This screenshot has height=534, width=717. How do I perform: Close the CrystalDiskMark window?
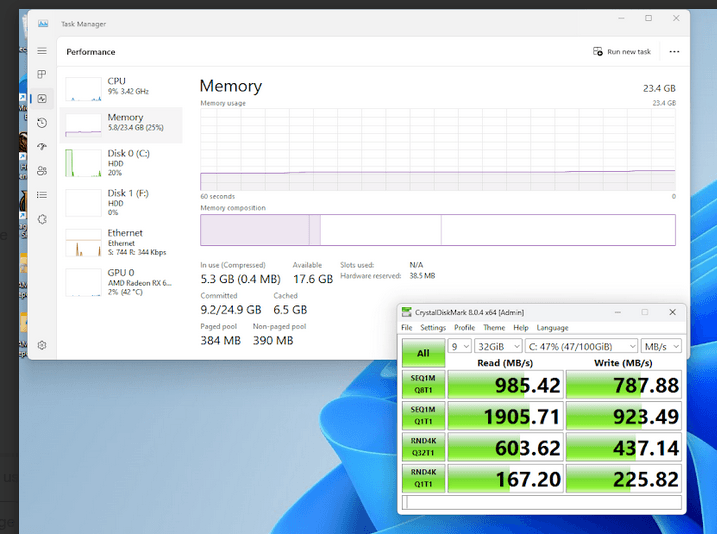(672, 312)
